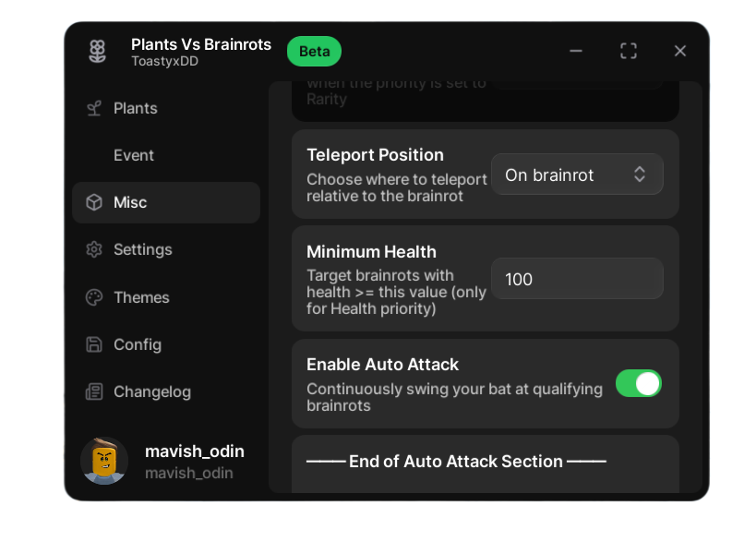Go to the Changelog tab
756x554 pixels.
152,391
